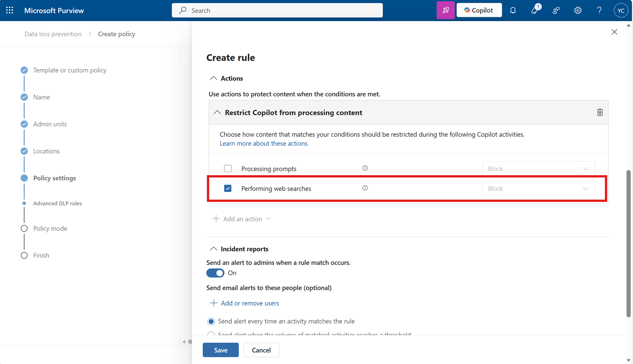Turn off the admin alert toggle

point(215,273)
